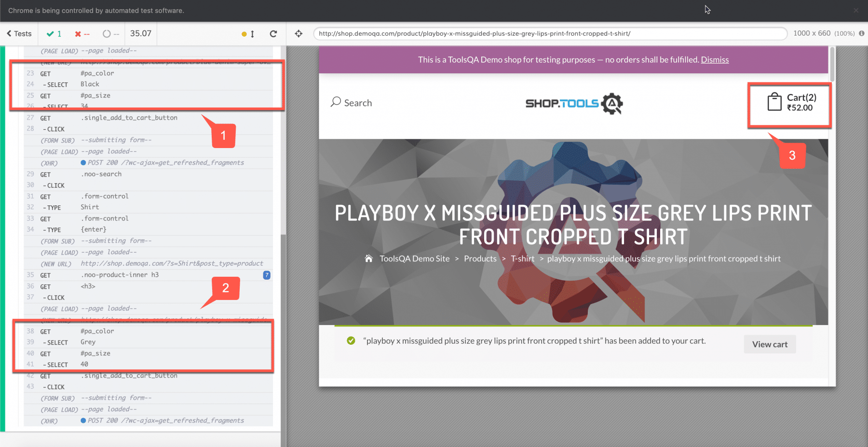Click the blue 7 elements badge

267,275
